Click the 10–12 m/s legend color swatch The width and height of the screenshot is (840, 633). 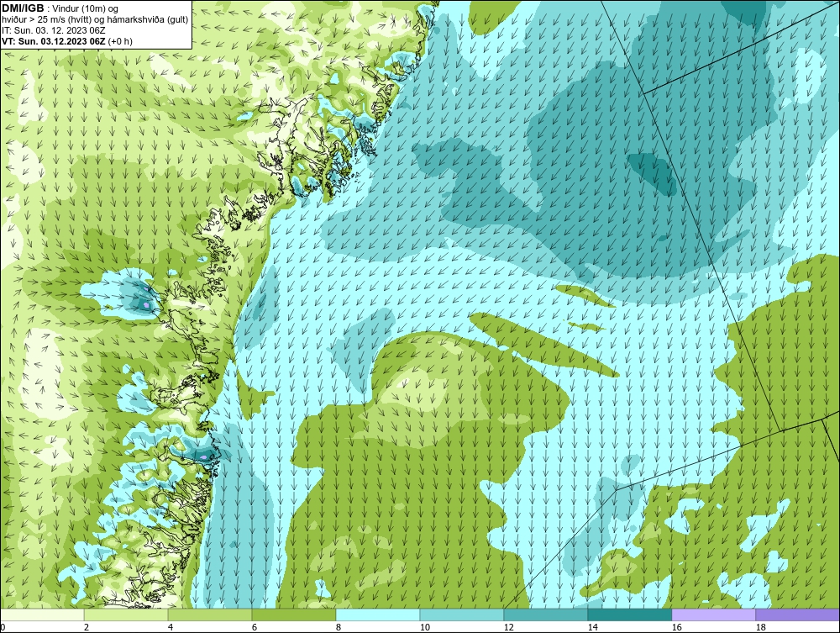point(462,615)
